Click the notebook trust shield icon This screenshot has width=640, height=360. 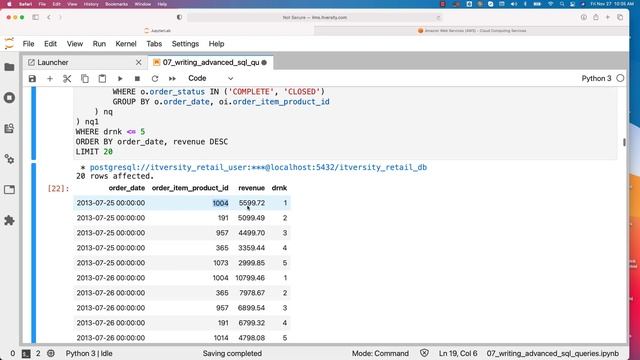tap(424, 353)
